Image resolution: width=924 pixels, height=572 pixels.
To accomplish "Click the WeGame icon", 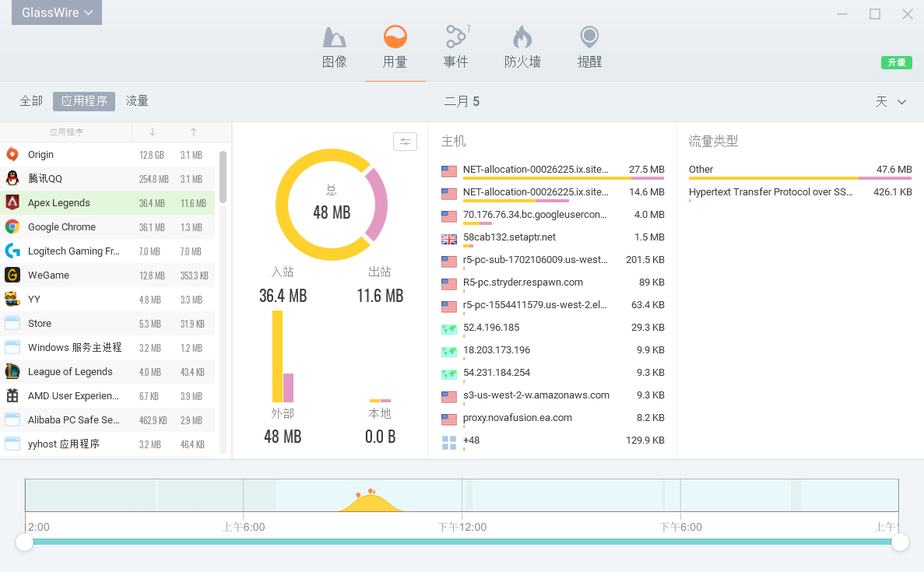I will pyautogui.click(x=12, y=275).
